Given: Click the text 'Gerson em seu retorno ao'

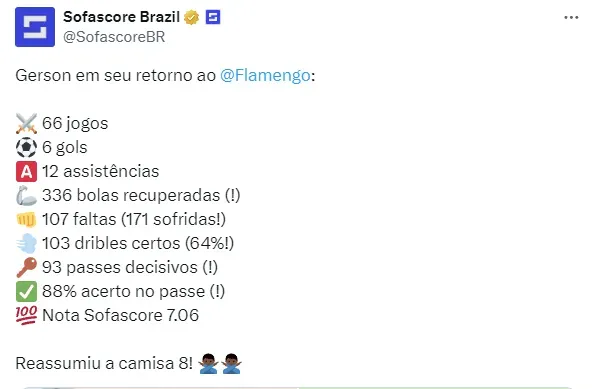Looking at the screenshot, I should click(116, 75).
